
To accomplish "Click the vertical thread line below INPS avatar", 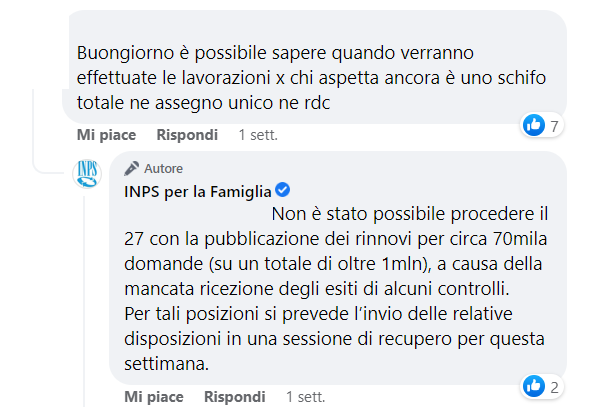I will tap(84, 302).
